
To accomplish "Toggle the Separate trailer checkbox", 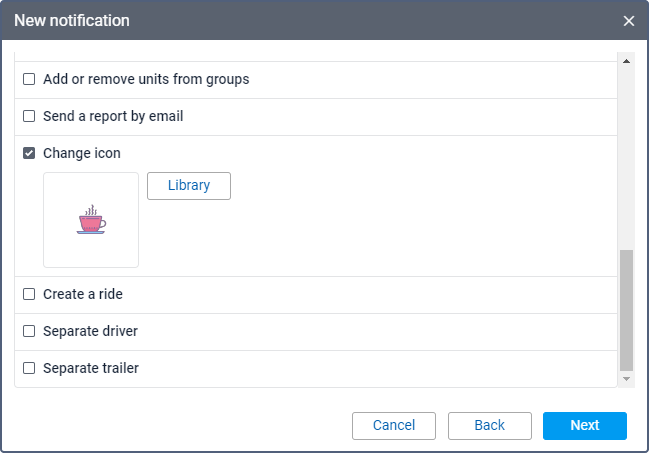I will click(x=29, y=368).
